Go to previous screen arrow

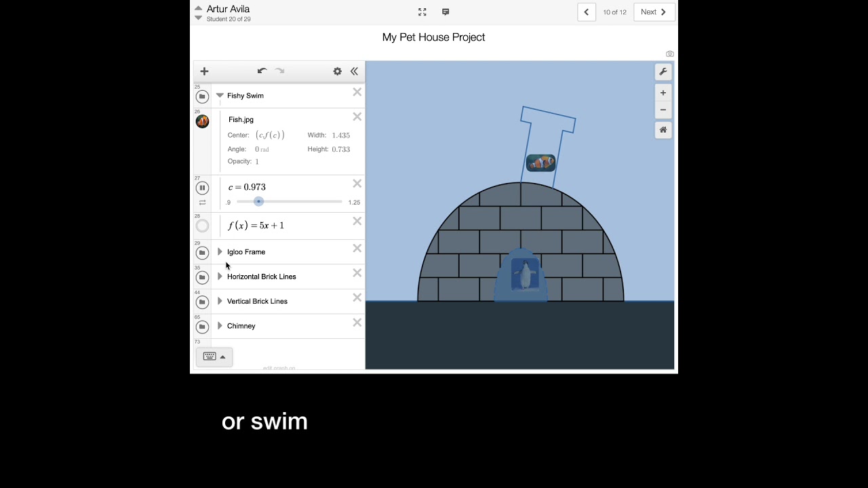587,12
